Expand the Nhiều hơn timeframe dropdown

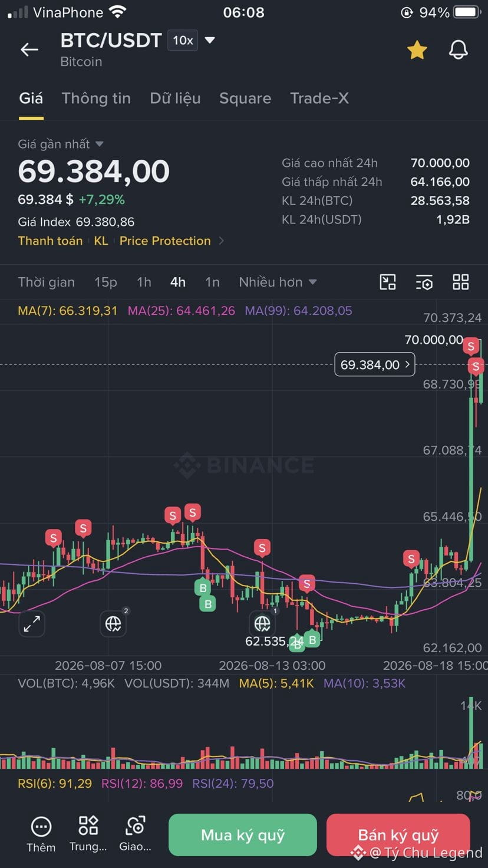(x=278, y=282)
